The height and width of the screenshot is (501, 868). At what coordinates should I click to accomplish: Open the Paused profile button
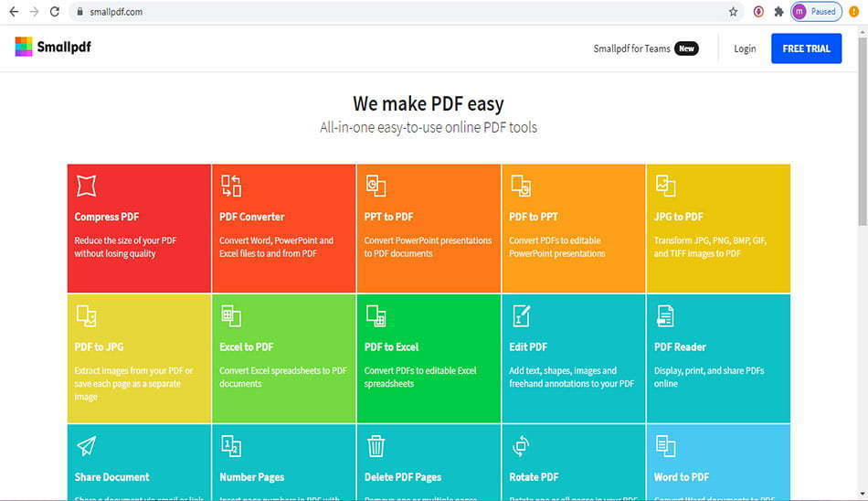point(816,12)
